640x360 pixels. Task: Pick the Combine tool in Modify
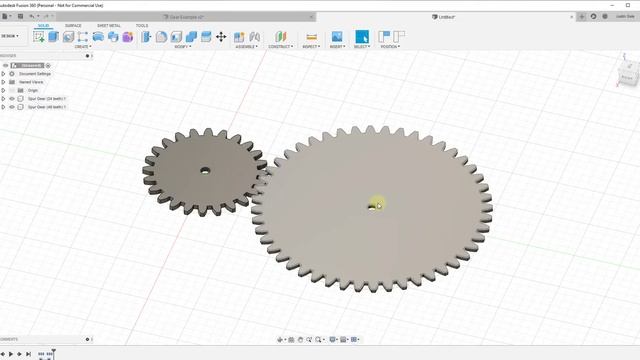click(x=191, y=37)
